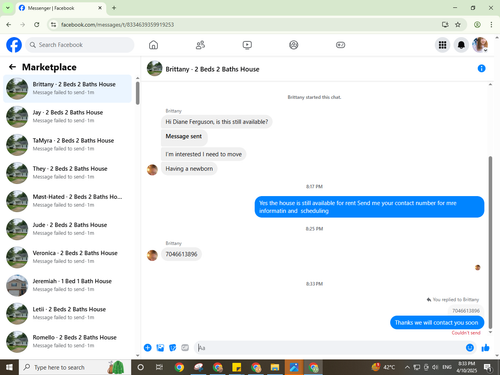This screenshot has width=500, height=375.
Task: Open a new browser tab
Action: click(114, 8)
